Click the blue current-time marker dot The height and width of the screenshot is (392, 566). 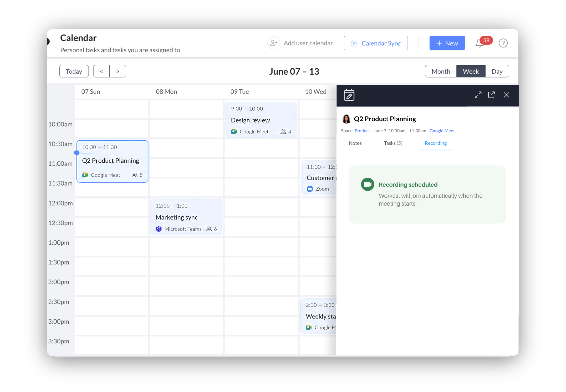click(77, 153)
